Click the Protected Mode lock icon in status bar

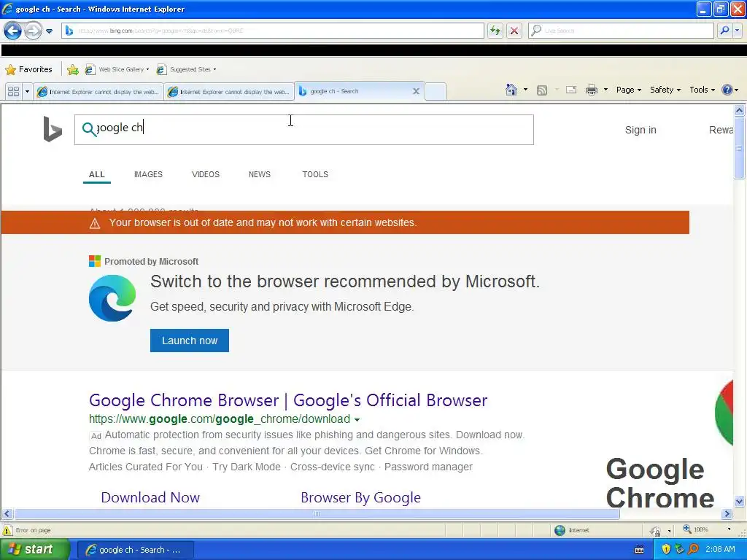coord(656,531)
